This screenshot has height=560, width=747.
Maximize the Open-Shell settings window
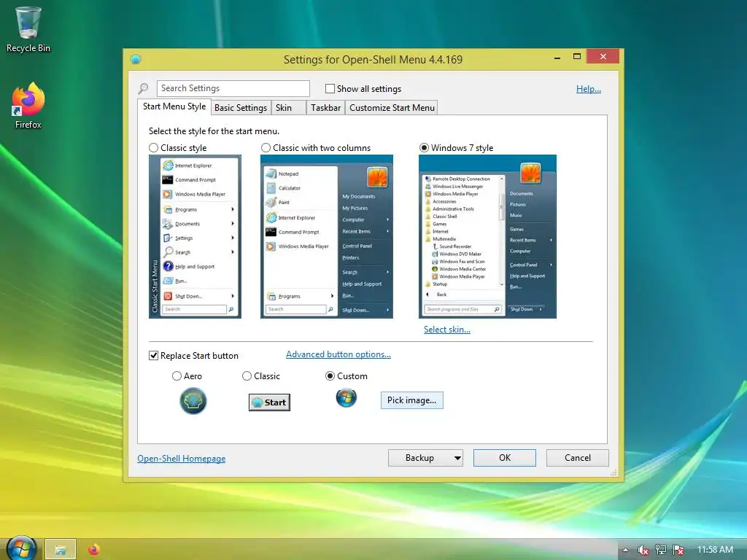coord(577,57)
